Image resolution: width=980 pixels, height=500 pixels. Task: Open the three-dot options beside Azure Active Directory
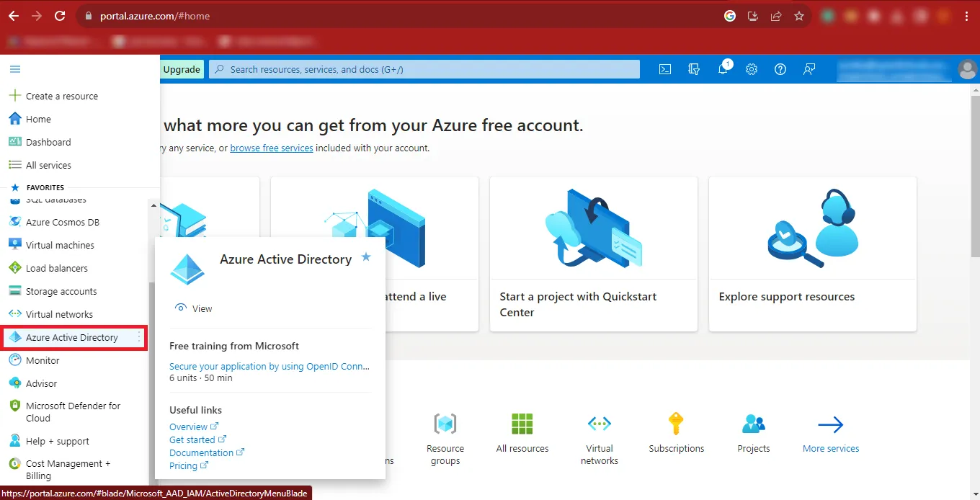139,337
